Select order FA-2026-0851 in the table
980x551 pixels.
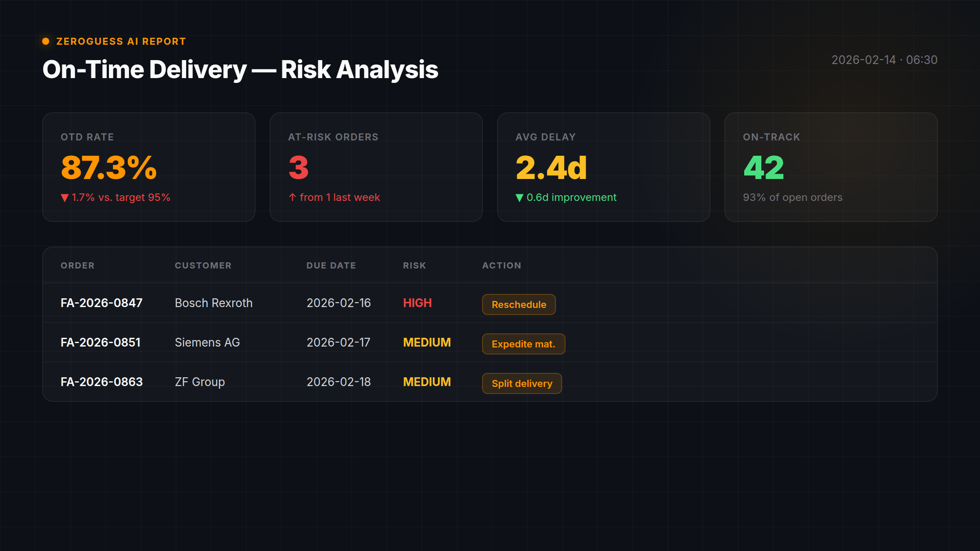point(101,342)
